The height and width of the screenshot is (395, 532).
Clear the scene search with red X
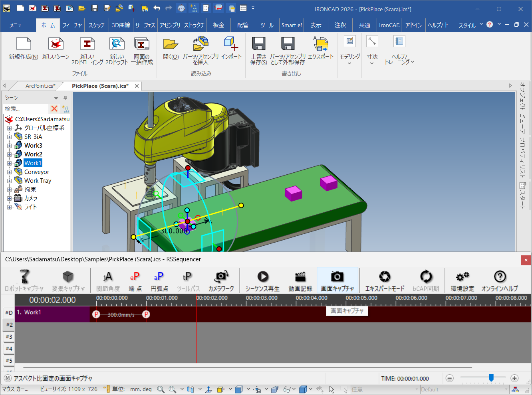click(x=54, y=109)
